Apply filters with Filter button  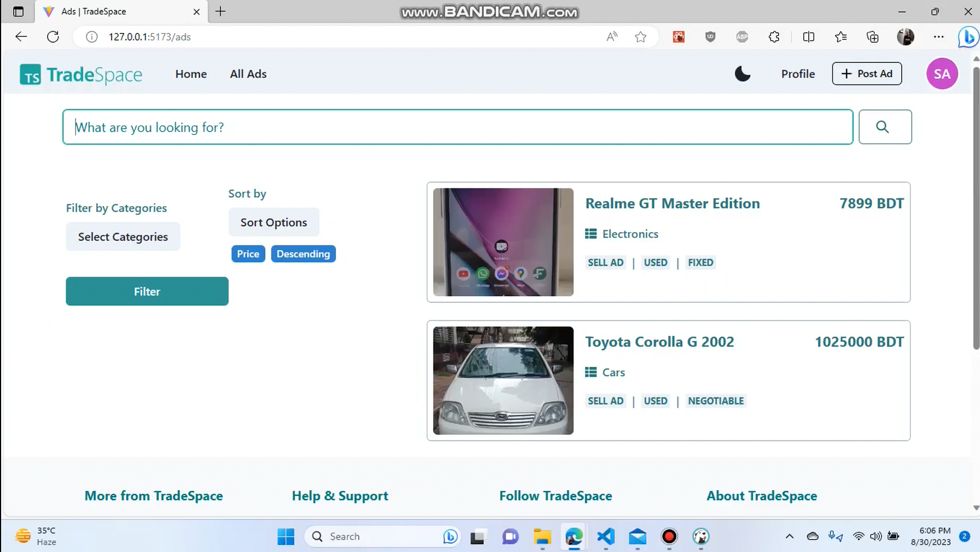(147, 291)
